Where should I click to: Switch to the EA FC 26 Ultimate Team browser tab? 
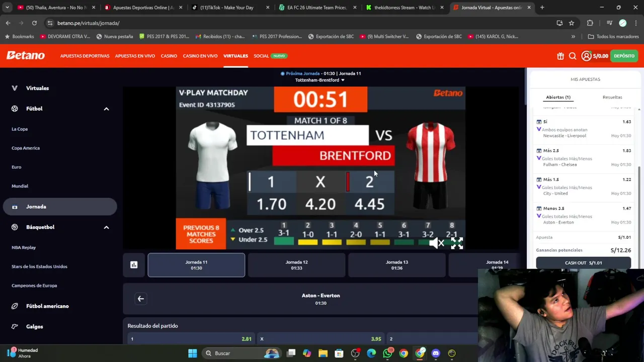point(318,8)
